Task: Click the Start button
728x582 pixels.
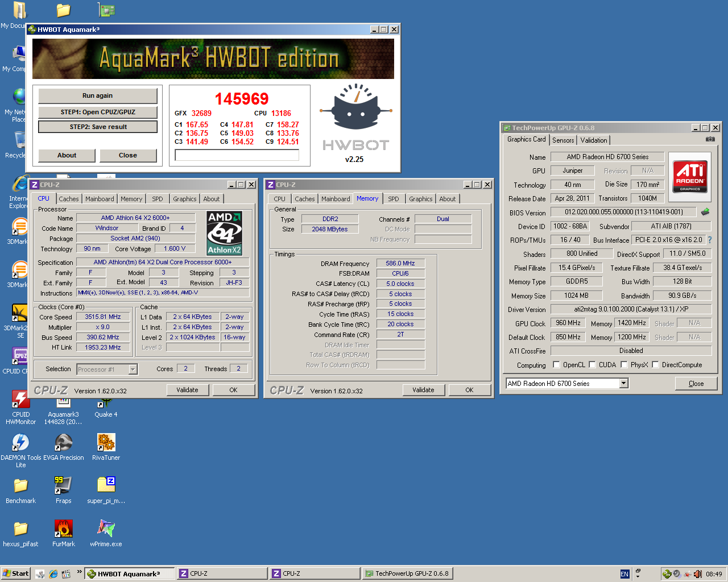Action: [x=15, y=573]
